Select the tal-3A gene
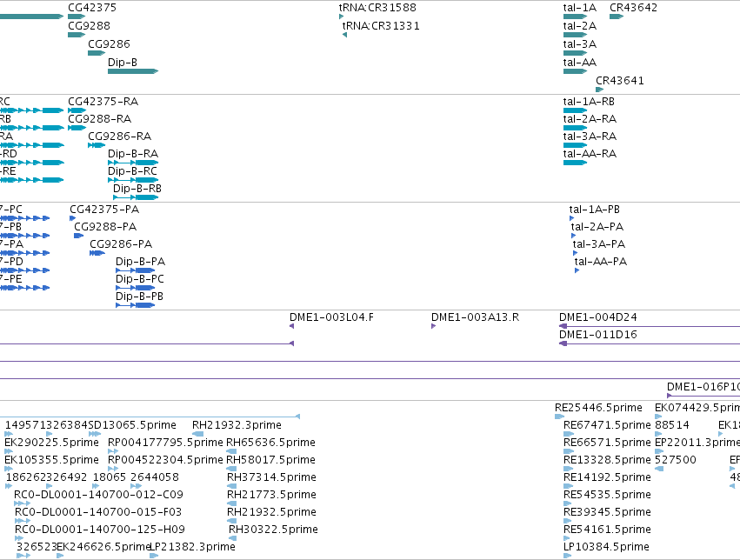This screenshot has height=560, width=740. [575, 53]
